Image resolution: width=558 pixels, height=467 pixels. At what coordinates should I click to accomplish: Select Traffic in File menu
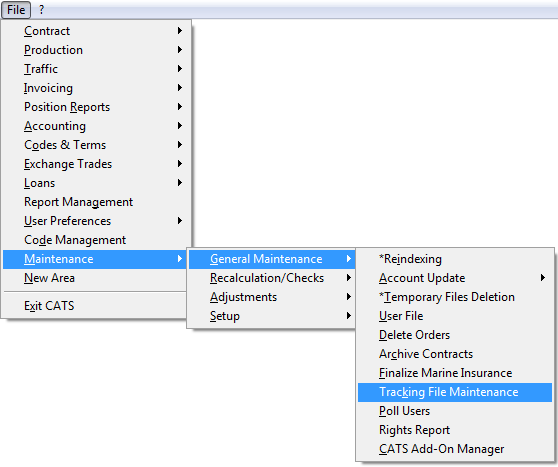pyautogui.click(x=96, y=69)
